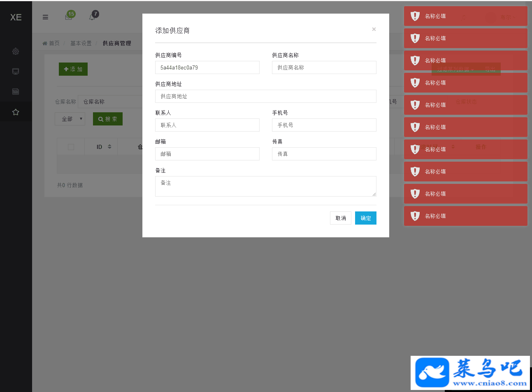Click the 共0 行数据 text
Screen dimensions: 532x392
[70, 185]
